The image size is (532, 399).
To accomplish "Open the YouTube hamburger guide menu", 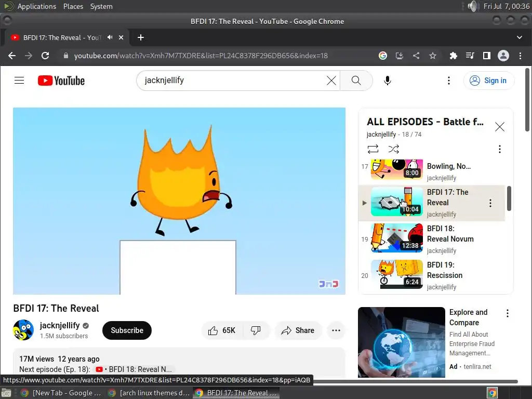I will [x=19, y=81].
